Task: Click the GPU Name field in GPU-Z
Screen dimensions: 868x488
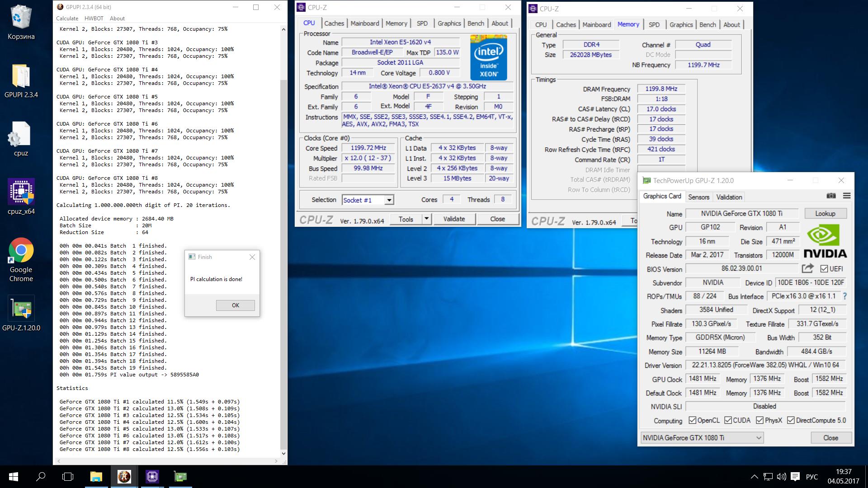Action: tap(741, 213)
